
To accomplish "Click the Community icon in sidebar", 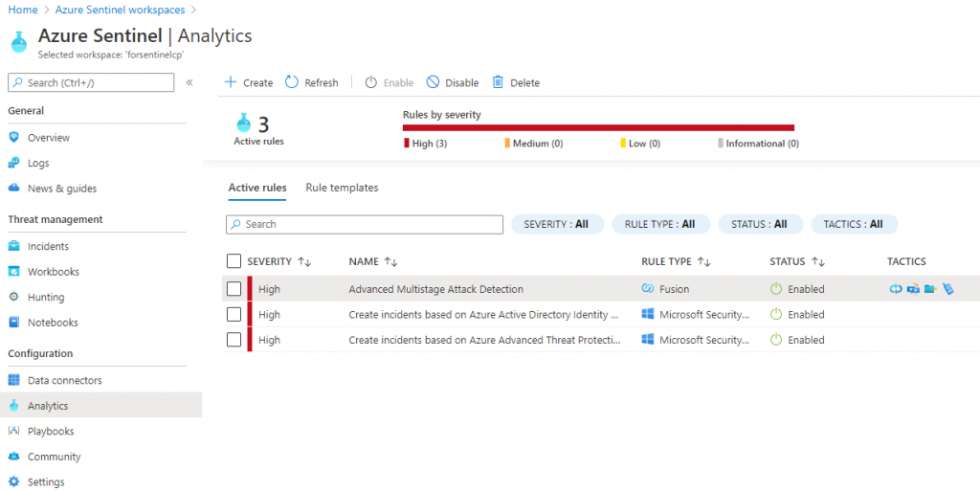I will click(x=13, y=457).
